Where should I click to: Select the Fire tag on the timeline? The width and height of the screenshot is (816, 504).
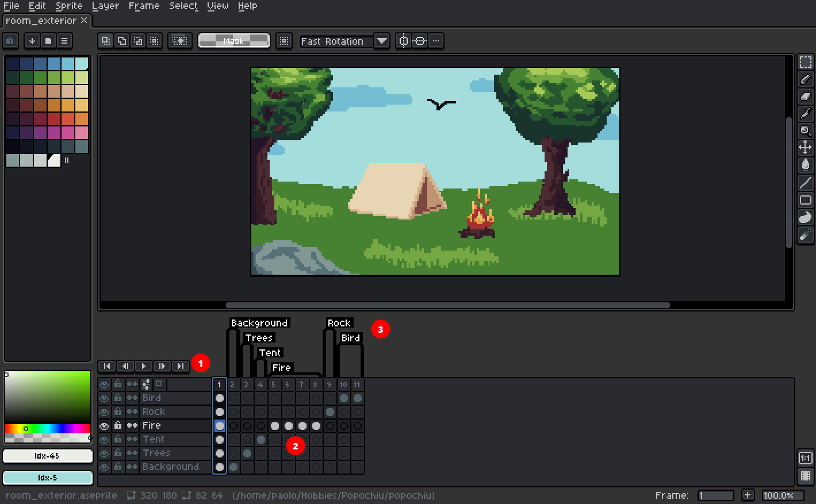pos(282,368)
